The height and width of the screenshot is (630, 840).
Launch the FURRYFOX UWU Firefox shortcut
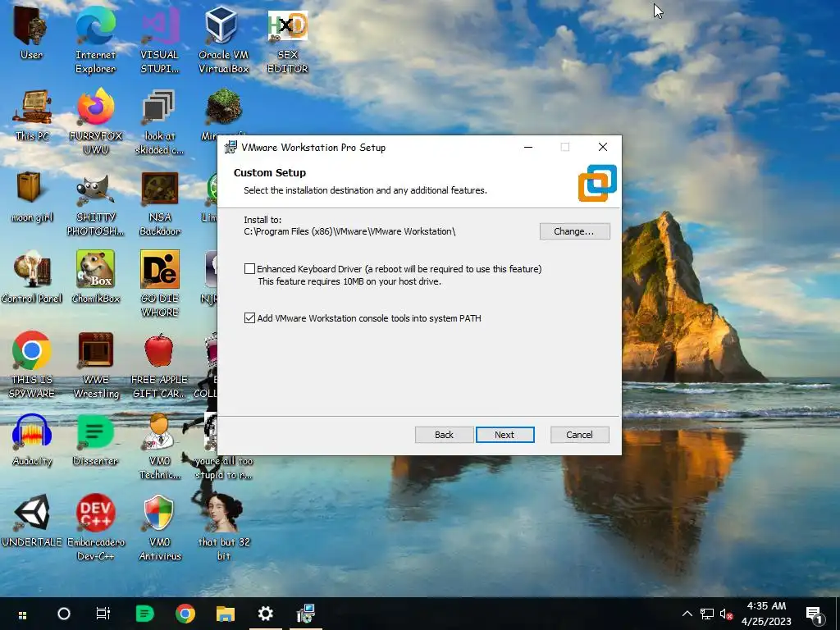click(x=95, y=121)
